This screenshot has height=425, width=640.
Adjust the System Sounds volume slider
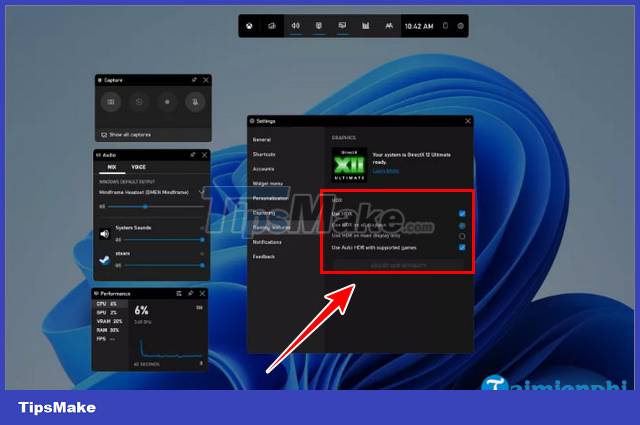tap(163, 240)
